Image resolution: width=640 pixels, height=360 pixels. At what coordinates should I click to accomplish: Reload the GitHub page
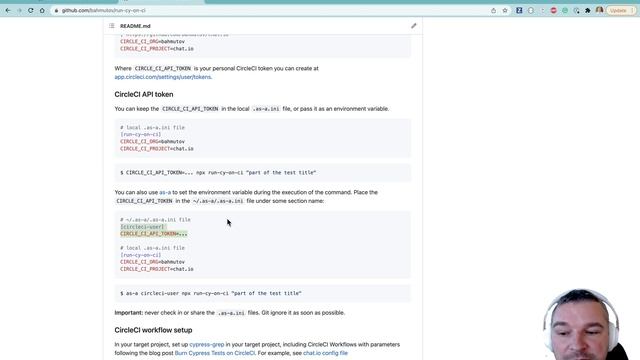(31, 10)
